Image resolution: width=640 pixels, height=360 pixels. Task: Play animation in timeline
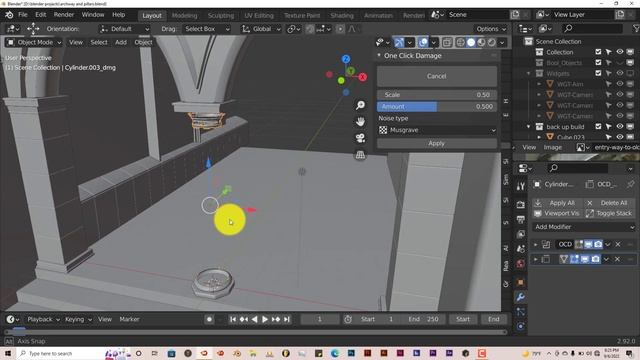point(264,319)
